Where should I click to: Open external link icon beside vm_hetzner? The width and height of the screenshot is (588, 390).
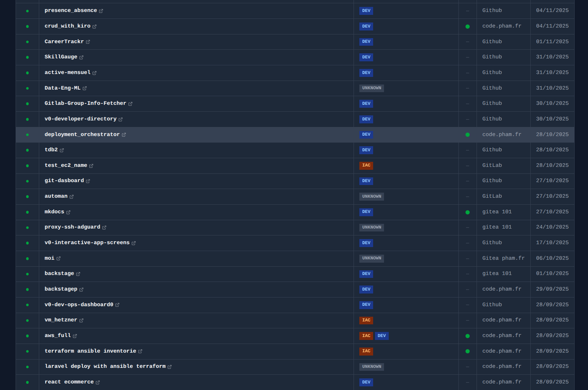tap(81, 320)
